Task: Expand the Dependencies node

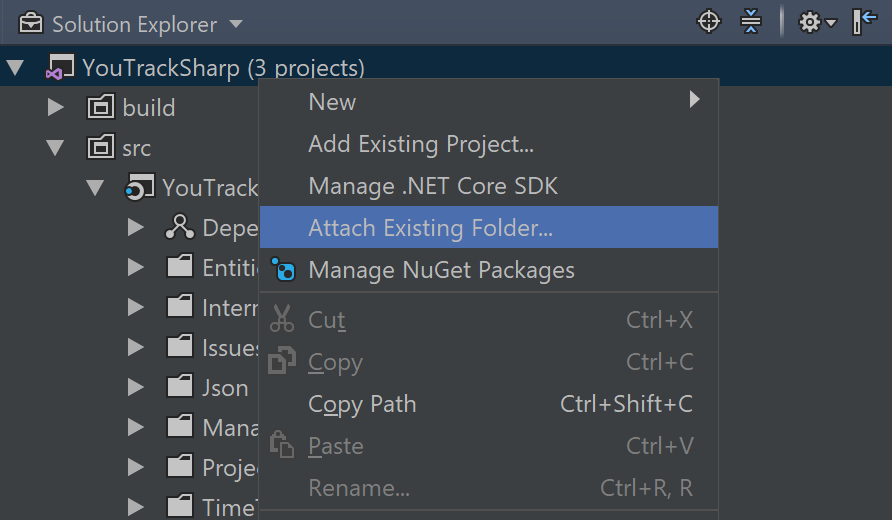Action: click(135, 227)
